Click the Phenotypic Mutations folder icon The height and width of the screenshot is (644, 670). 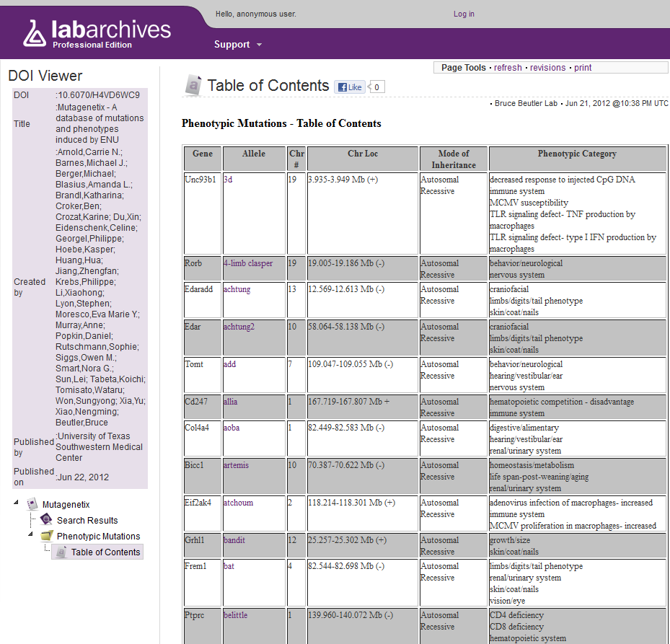coord(47,536)
